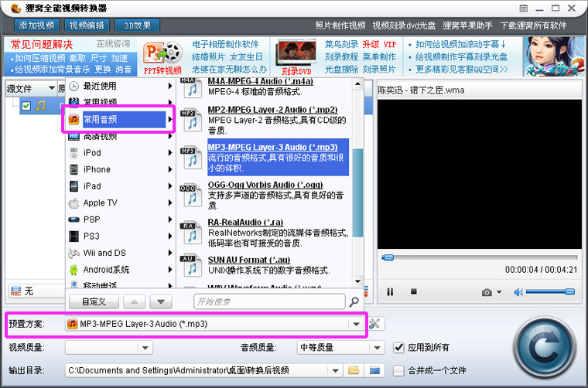Click the OGG file icon
Screen dimensions: 588x388
pyautogui.click(x=190, y=195)
